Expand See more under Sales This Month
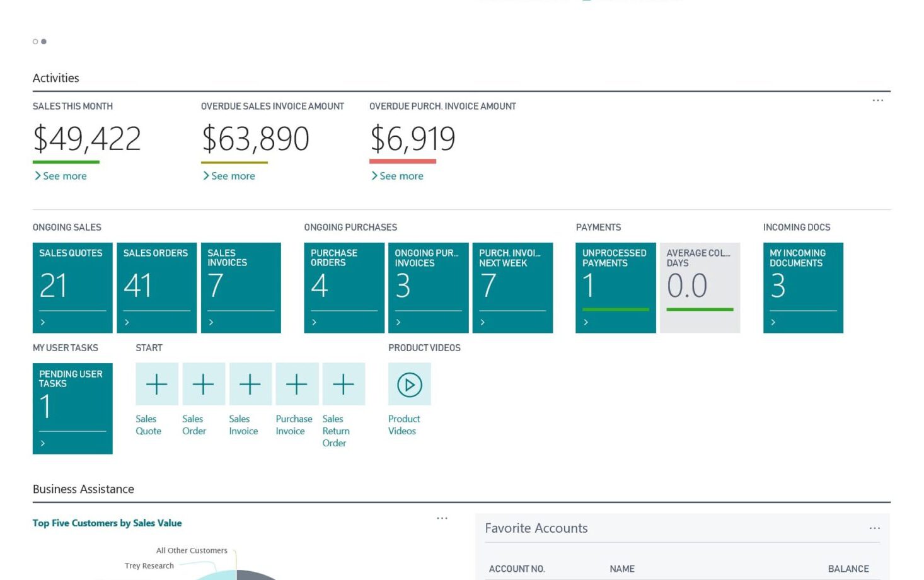The width and height of the screenshot is (924, 580). tap(61, 176)
